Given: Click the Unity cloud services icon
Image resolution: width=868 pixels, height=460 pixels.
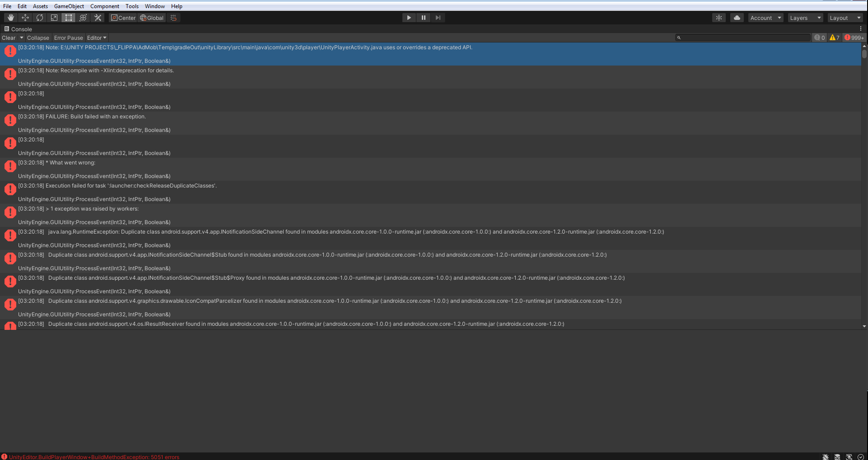Looking at the screenshot, I should 737,17.
